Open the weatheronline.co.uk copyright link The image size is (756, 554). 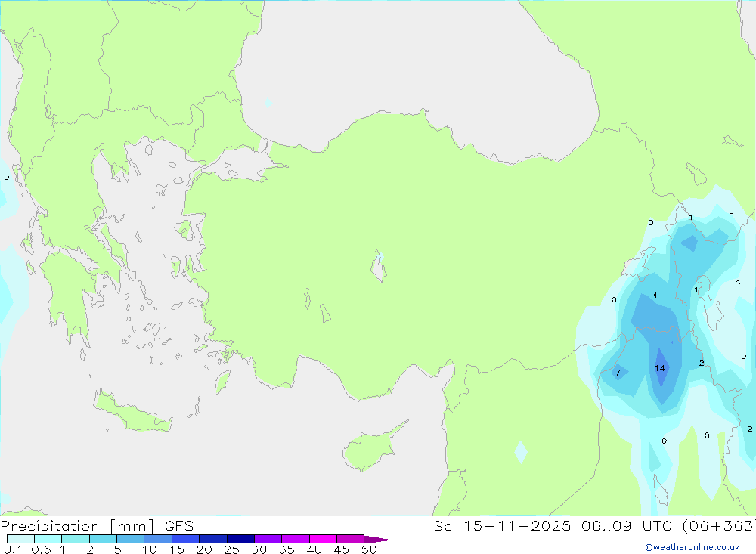point(692,547)
